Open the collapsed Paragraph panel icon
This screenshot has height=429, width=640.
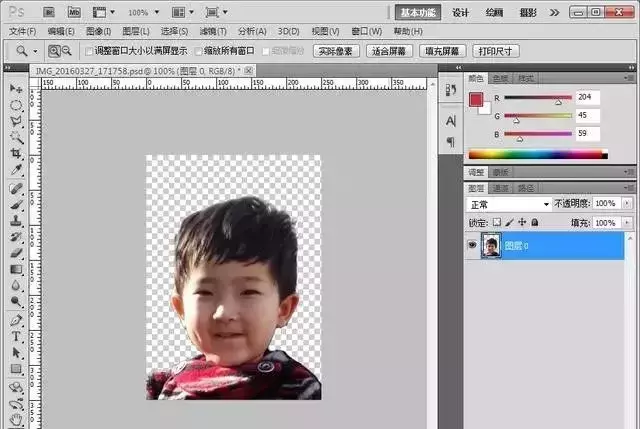(x=451, y=142)
